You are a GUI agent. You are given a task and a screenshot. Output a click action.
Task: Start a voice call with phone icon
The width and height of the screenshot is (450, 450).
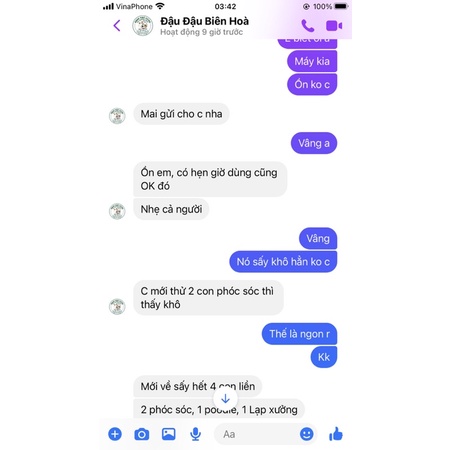point(307,26)
